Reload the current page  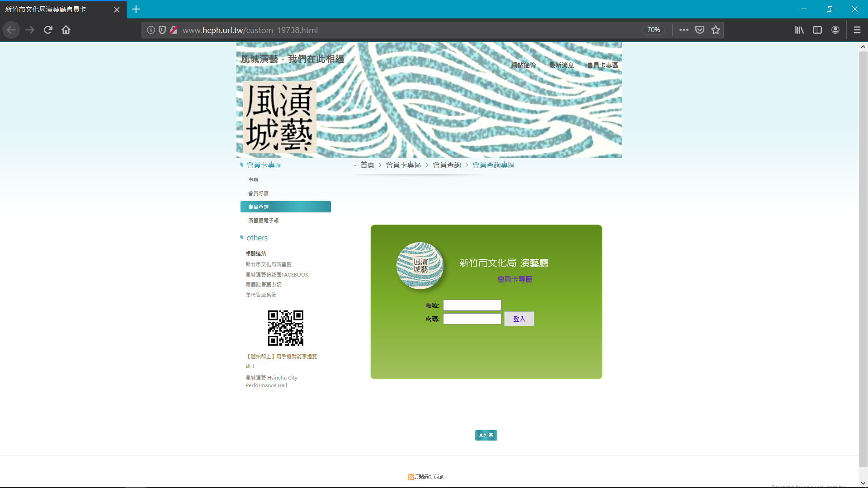[48, 30]
